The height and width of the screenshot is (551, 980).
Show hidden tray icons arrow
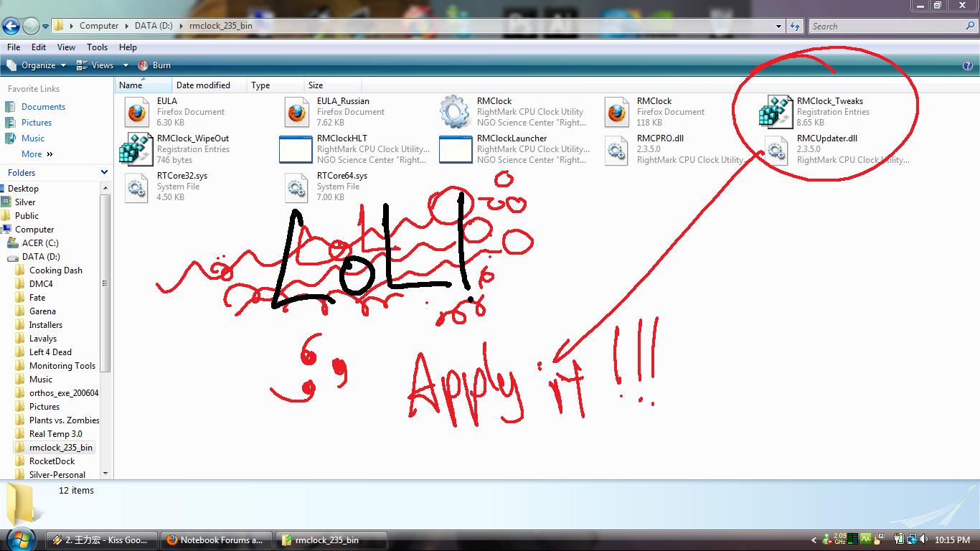coord(814,540)
